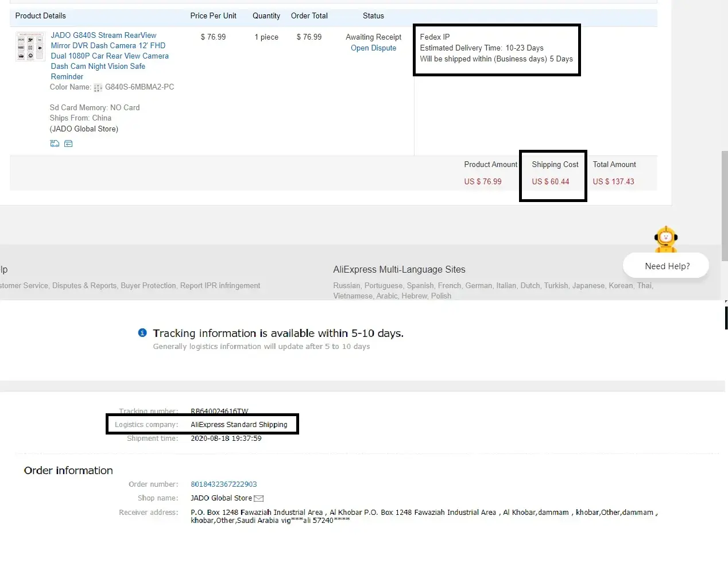Switch to the Spanish language site
Screen dimensions: 728x574
tap(420, 285)
